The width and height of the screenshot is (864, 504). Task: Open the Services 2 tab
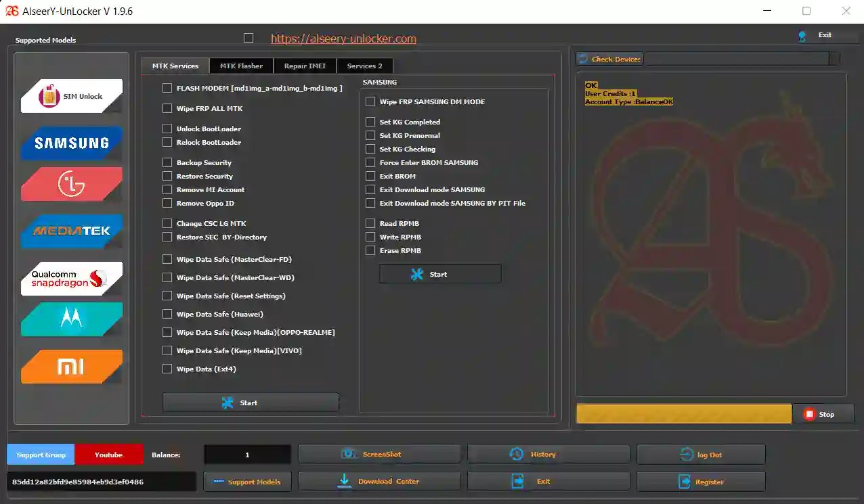pos(364,66)
